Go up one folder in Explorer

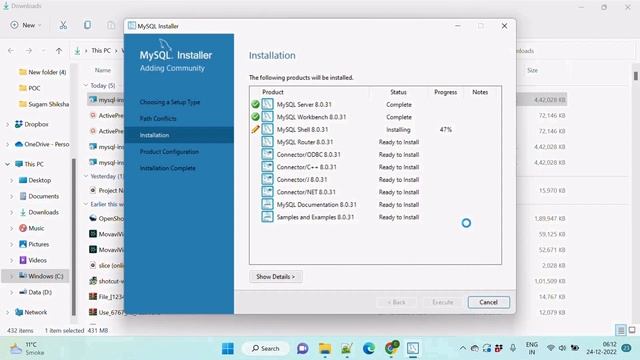coord(59,51)
